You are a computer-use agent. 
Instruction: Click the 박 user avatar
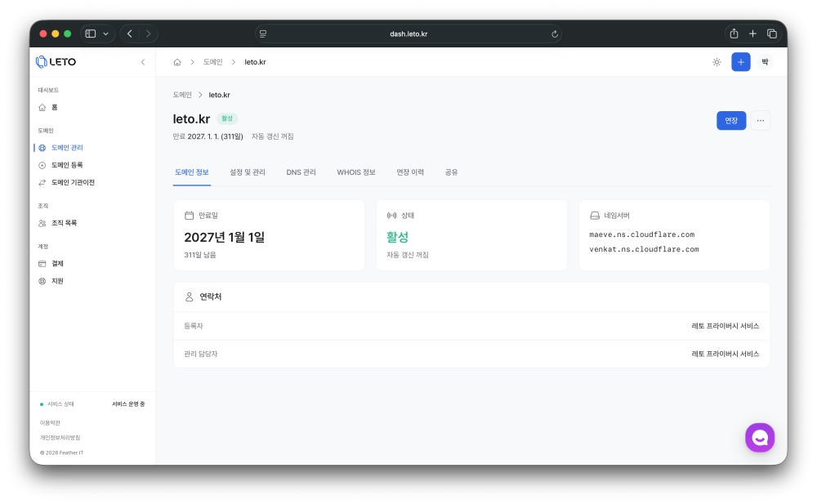tap(765, 62)
